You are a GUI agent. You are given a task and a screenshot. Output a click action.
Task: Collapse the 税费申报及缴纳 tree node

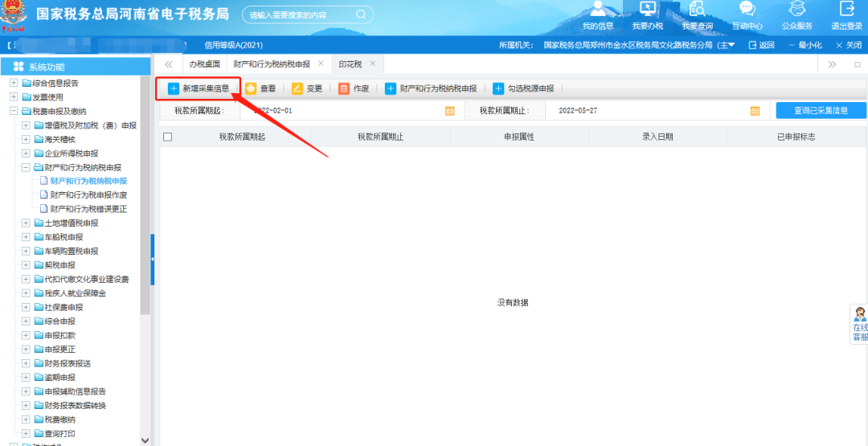(14, 111)
